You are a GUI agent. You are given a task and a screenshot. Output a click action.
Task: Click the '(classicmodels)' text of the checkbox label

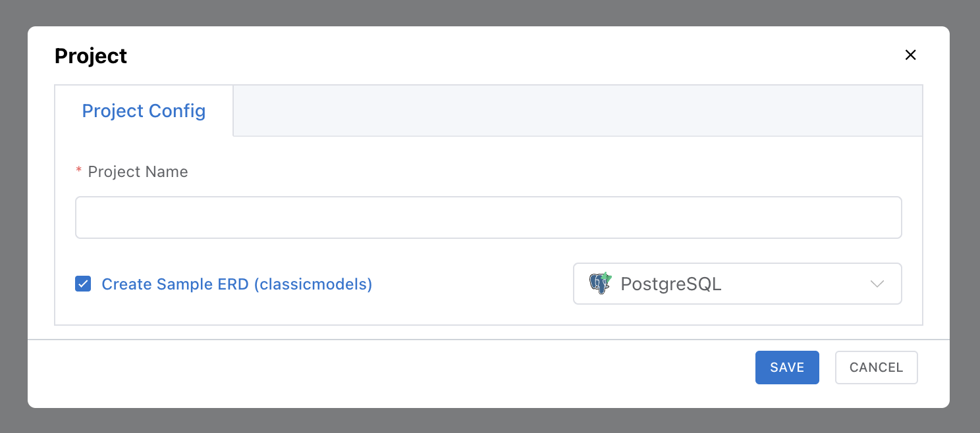(x=313, y=284)
